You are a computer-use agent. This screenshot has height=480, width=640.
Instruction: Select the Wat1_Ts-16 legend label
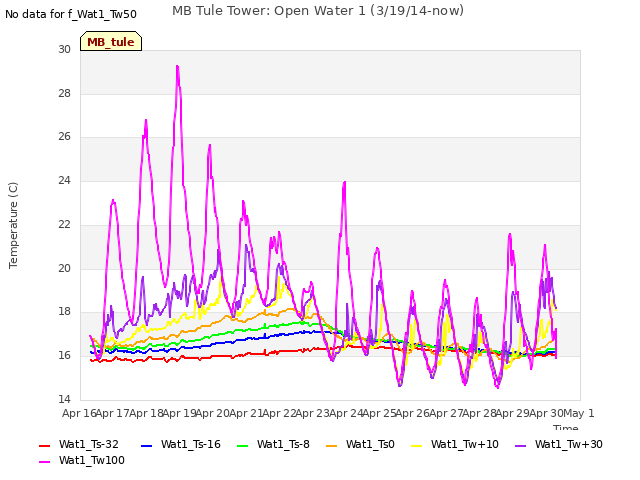[x=191, y=444]
